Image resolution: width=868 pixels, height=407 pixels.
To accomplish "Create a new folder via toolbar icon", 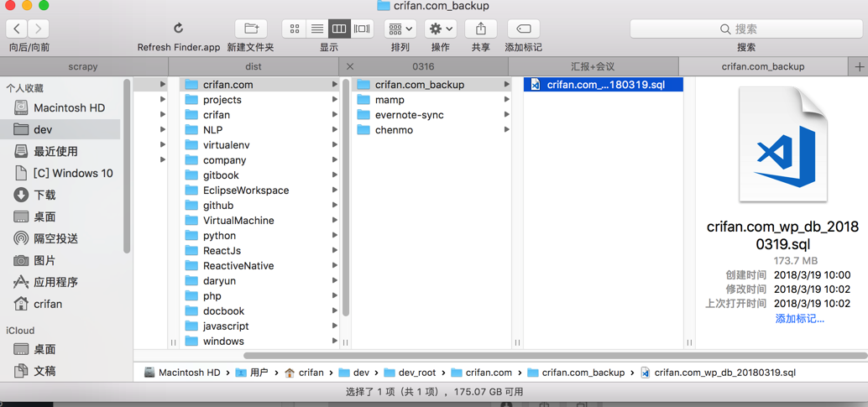I will pos(251,29).
